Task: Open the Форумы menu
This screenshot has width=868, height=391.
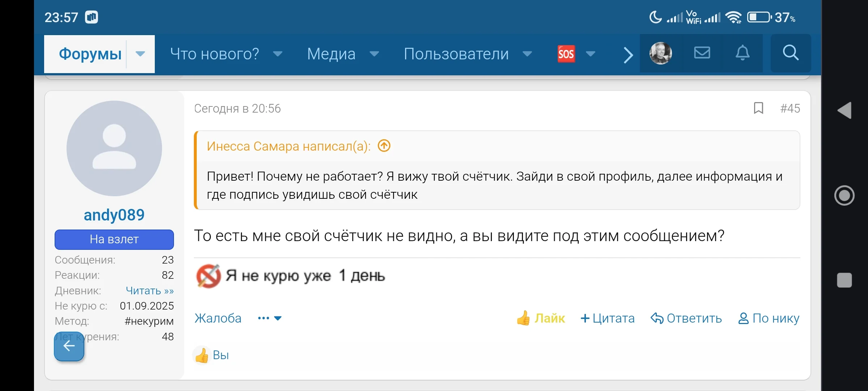Action: click(90, 54)
